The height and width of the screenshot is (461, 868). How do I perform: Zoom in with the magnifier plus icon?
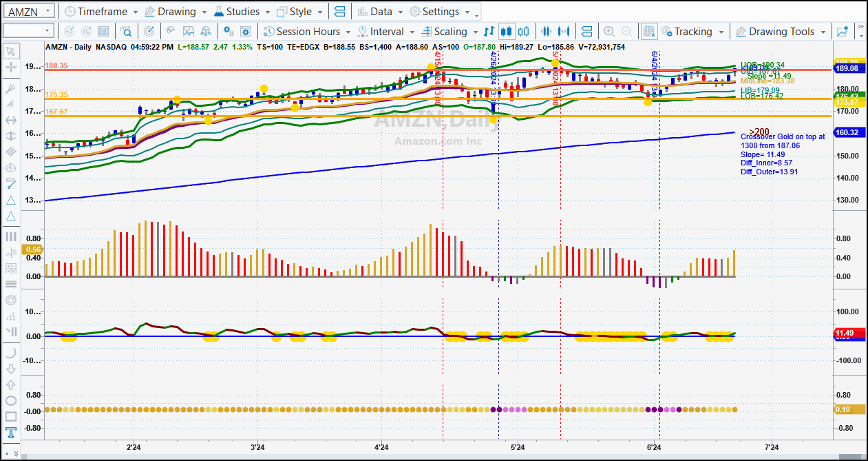[608, 32]
